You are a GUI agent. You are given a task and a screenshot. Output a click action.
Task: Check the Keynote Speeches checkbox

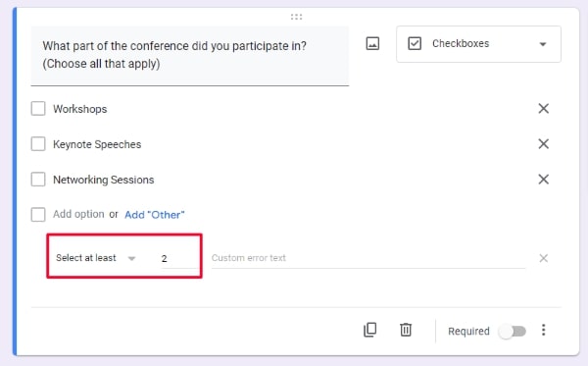[38, 144]
